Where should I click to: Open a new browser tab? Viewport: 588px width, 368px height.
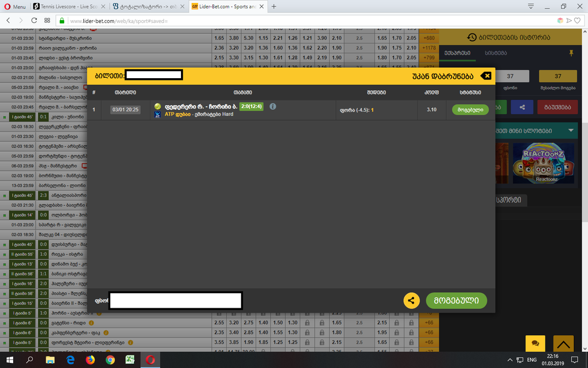click(x=274, y=6)
